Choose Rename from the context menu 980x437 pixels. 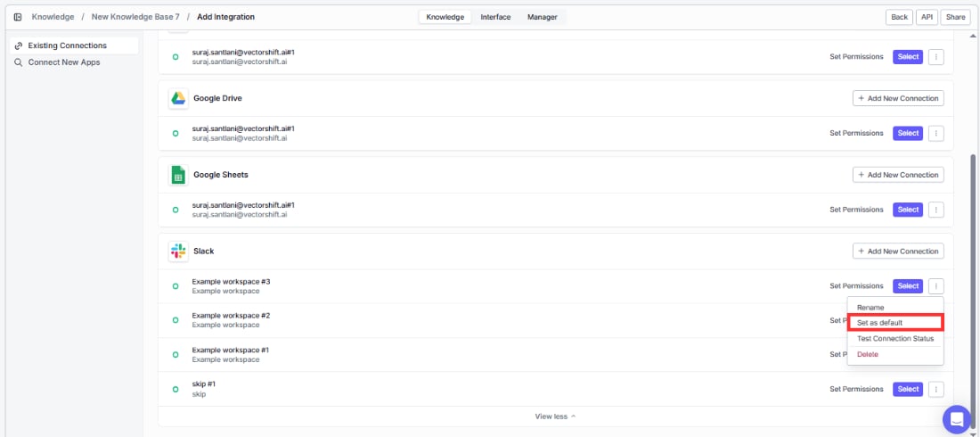[x=895, y=308]
